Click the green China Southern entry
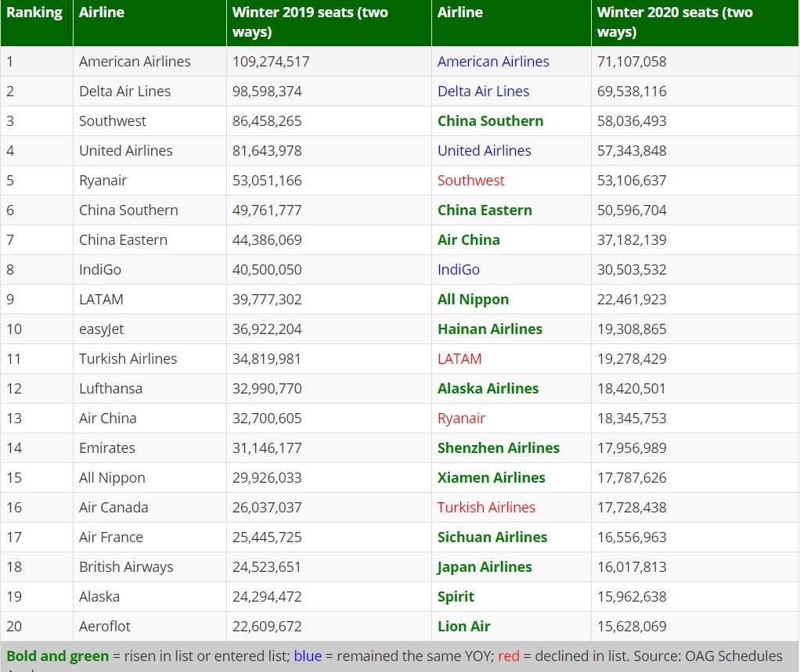Viewport: 800px width, 672px height. point(490,121)
